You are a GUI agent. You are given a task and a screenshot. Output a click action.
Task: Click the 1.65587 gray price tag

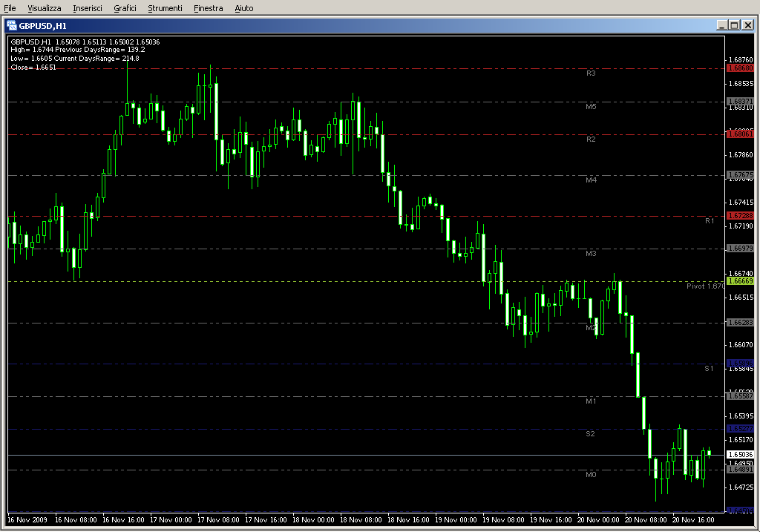[740, 396]
